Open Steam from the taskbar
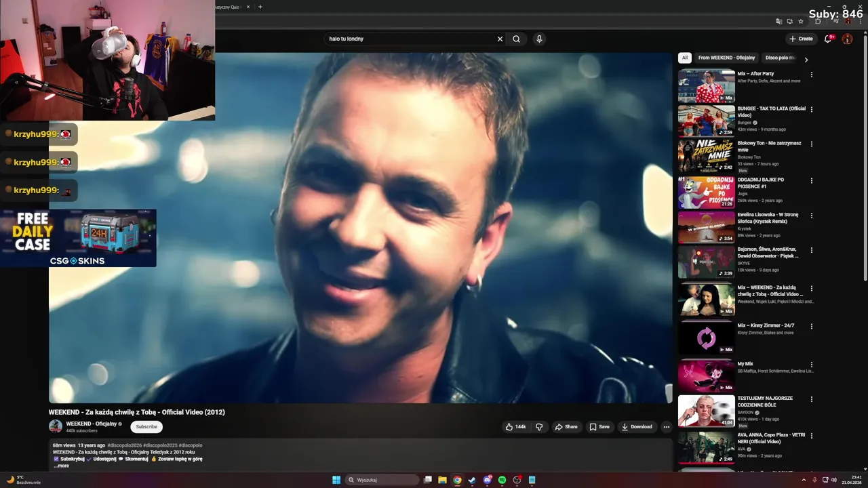Image resolution: width=868 pixels, height=488 pixels. [x=472, y=480]
